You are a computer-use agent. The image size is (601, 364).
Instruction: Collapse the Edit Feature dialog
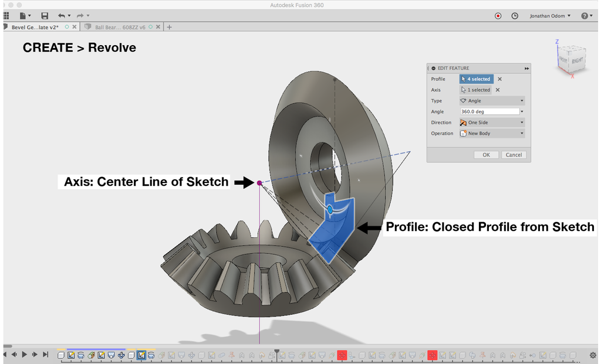click(x=434, y=68)
